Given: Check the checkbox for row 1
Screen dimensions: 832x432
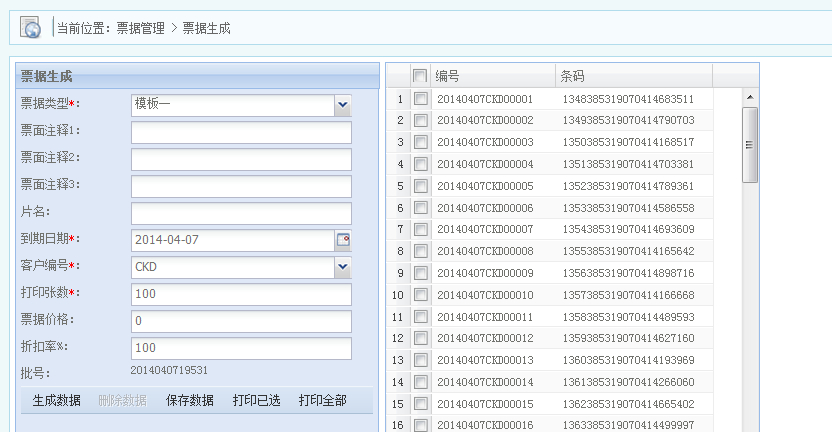Looking at the screenshot, I should (x=421, y=99).
